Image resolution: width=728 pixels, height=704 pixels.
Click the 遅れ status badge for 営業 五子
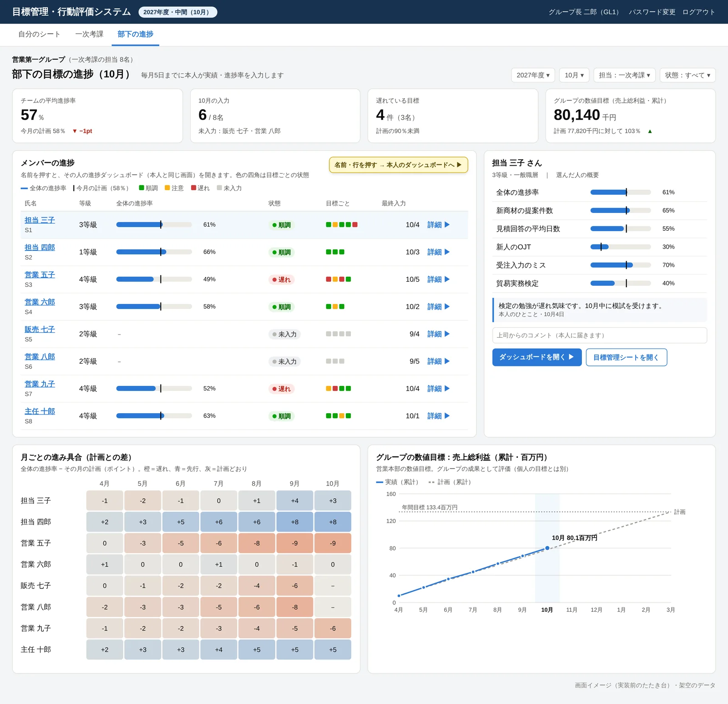[x=281, y=279]
